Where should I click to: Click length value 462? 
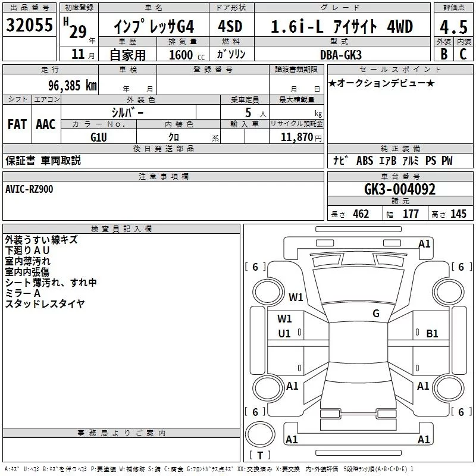tap(361, 214)
